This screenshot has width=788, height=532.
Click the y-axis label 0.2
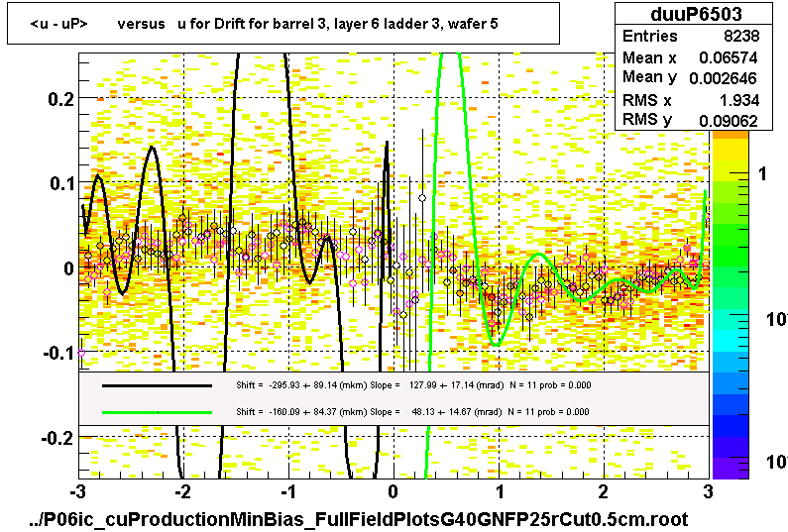[x=61, y=99]
